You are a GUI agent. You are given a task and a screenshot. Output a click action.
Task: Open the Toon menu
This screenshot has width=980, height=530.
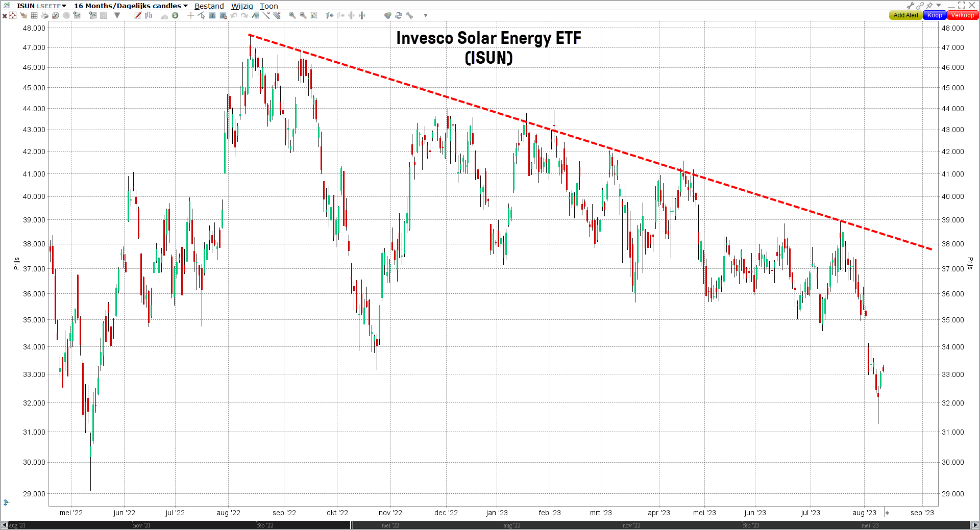(x=268, y=6)
